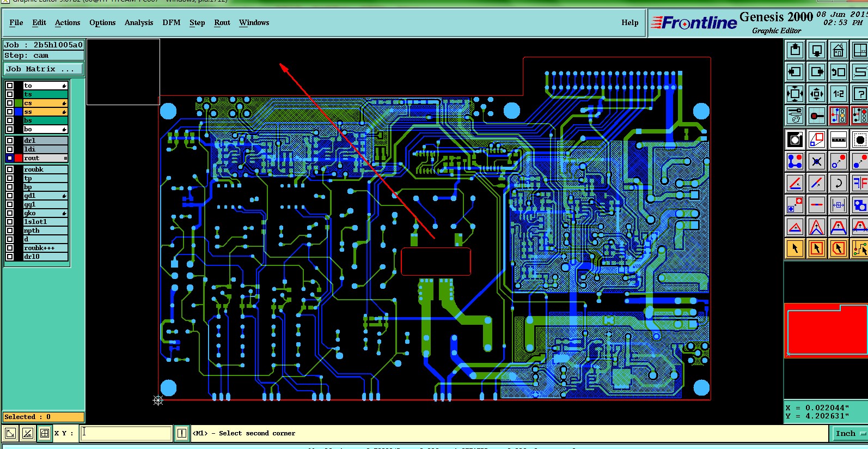Toggle the checkbox for layer bs
This screenshot has width=868, height=449.
[10, 120]
